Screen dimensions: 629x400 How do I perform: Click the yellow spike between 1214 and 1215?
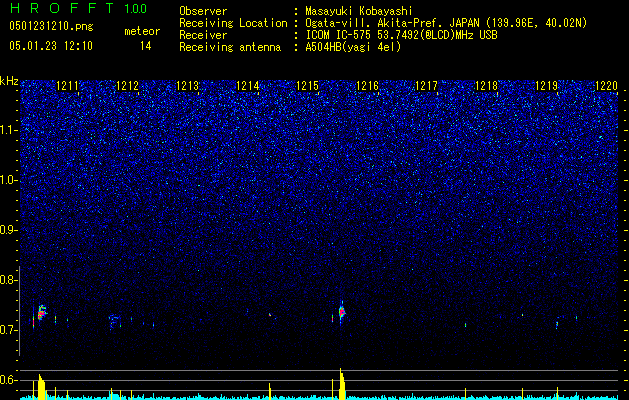270,391
